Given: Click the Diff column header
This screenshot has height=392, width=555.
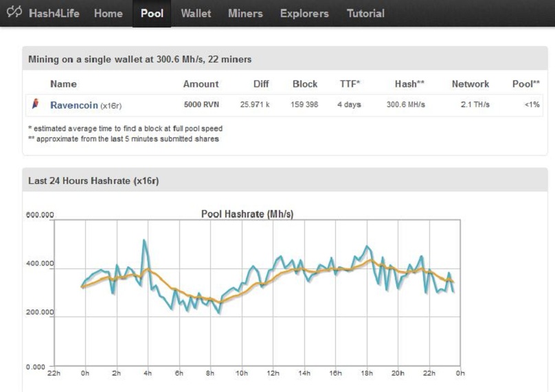Looking at the screenshot, I should click(x=261, y=84).
